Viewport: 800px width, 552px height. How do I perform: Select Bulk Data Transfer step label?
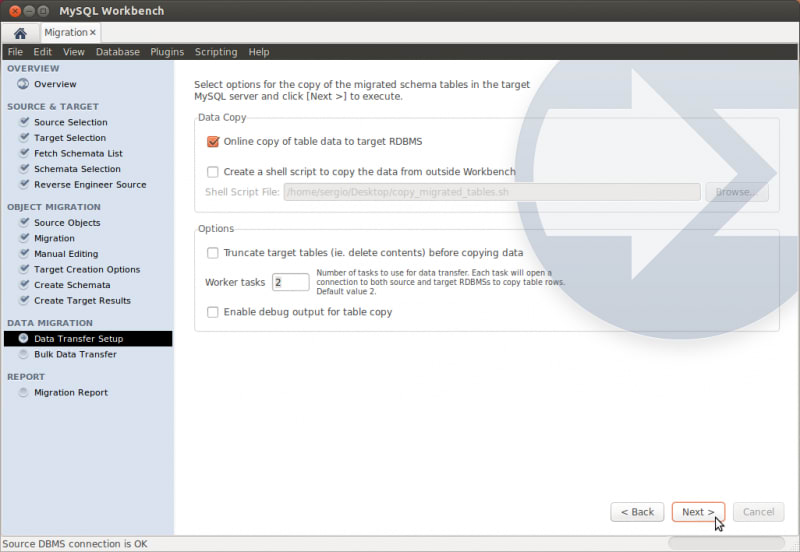click(x=75, y=354)
